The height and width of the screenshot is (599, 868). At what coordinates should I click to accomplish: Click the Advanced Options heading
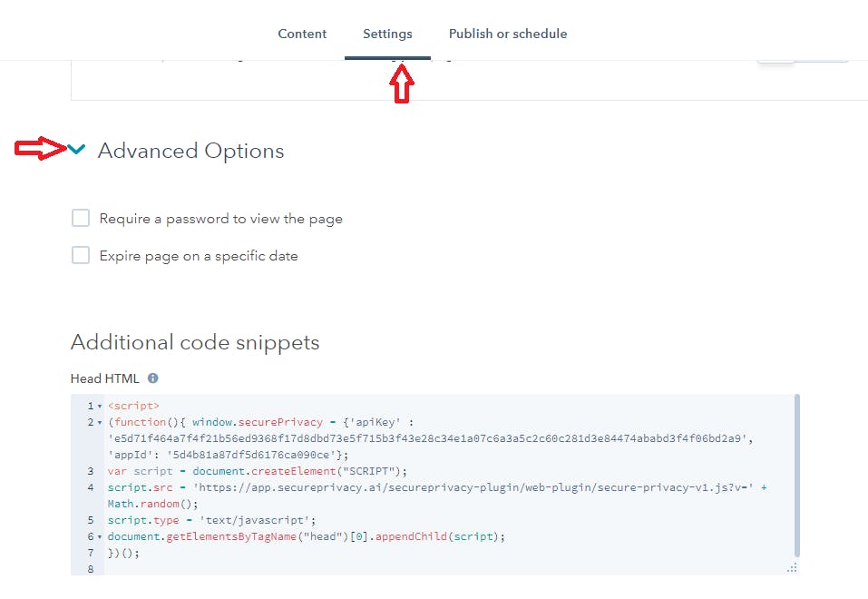point(191,151)
